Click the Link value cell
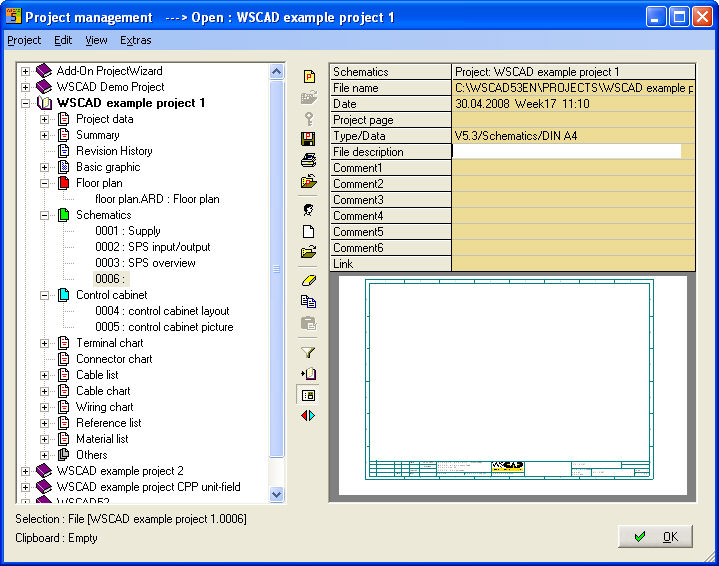This screenshot has height=566, width=719. [x=573, y=264]
